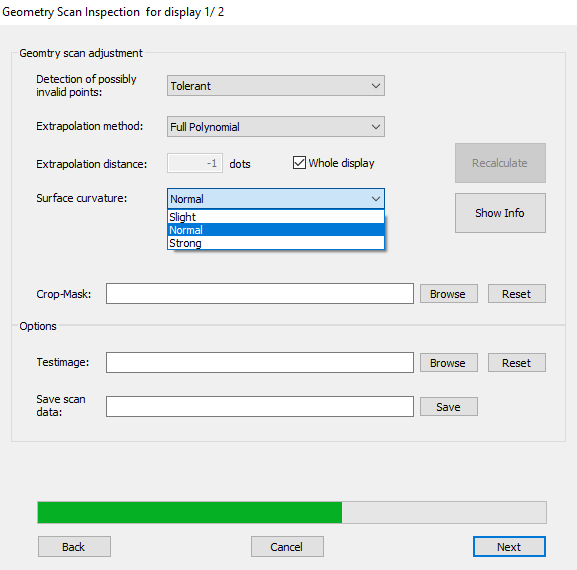
Task: Browse for a Testimage file
Action: point(449,363)
